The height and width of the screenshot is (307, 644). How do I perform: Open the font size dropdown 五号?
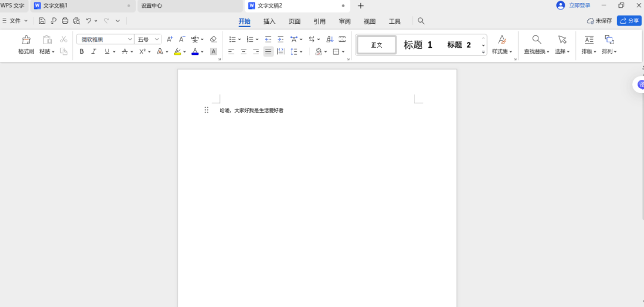tap(157, 39)
